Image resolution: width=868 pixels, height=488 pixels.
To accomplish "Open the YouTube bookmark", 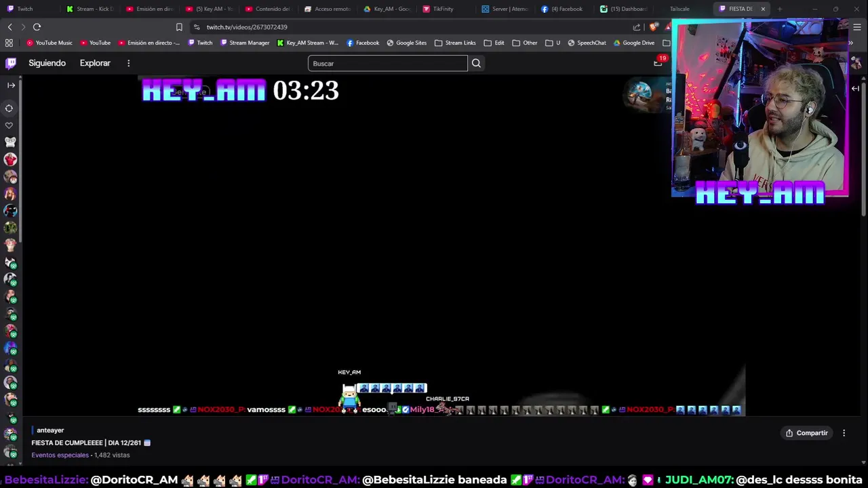I will pos(95,43).
